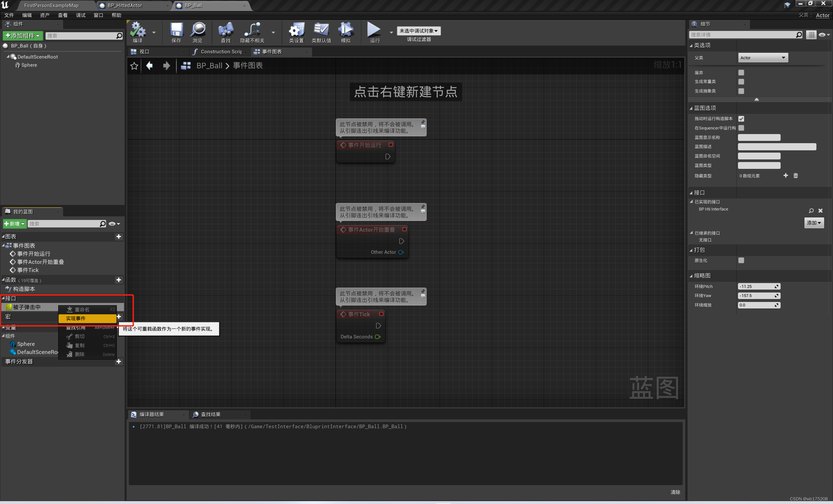The image size is (833, 504).
Task: Collapse 类选项 section expander
Action: tap(691, 46)
